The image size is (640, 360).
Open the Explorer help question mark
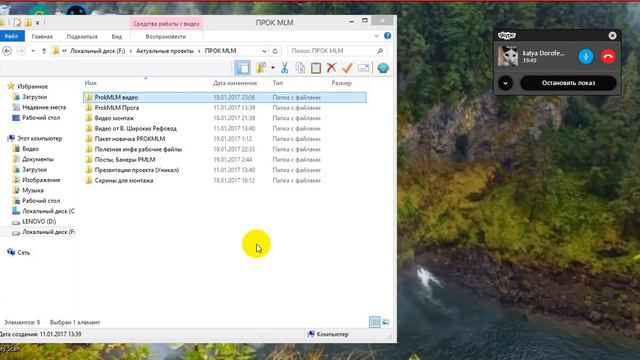pos(387,36)
